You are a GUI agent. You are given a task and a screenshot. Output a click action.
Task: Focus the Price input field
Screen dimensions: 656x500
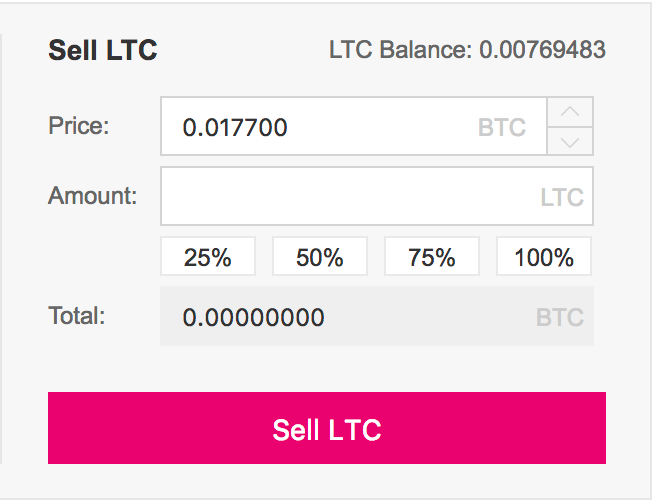pos(354,126)
